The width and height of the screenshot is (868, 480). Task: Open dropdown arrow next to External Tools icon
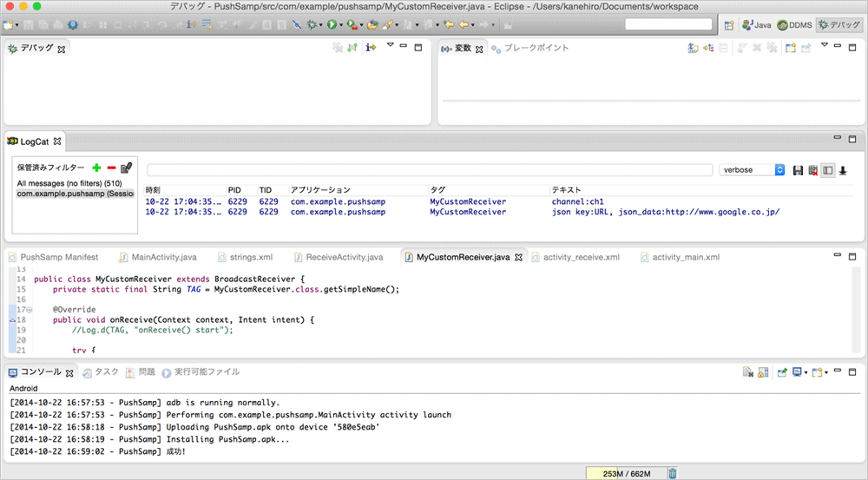pyautogui.click(x=361, y=25)
